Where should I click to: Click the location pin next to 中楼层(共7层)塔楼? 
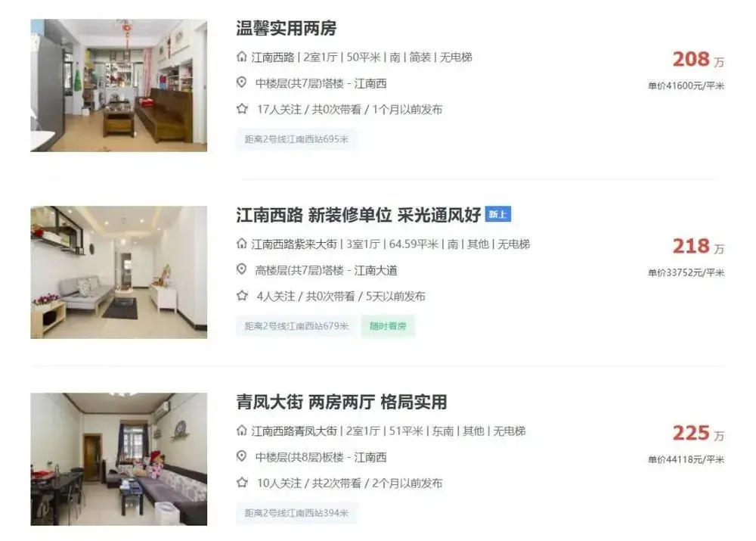242,82
